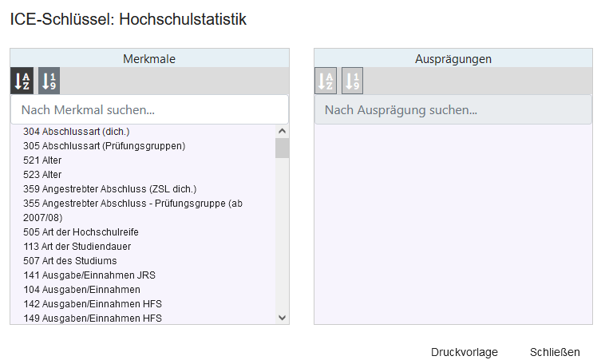Image resolution: width=605 pixels, height=364 pixels.
Task: Select 305 Abschlussart (Prüfungsgruppen)
Action: (x=104, y=146)
